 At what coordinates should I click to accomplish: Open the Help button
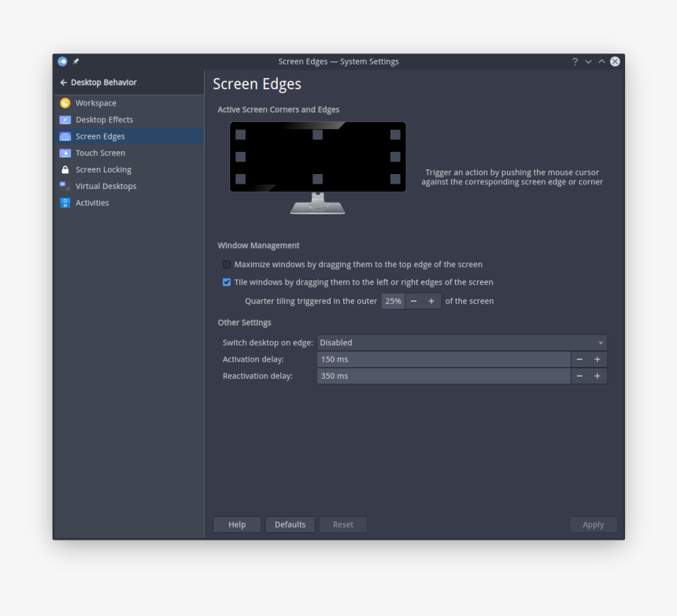click(x=236, y=524)
